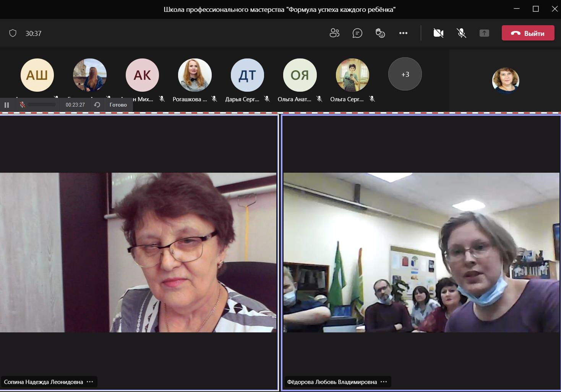Click the ДТ participant avatar
The image size is (561, 392).
[x=247, y=75]
